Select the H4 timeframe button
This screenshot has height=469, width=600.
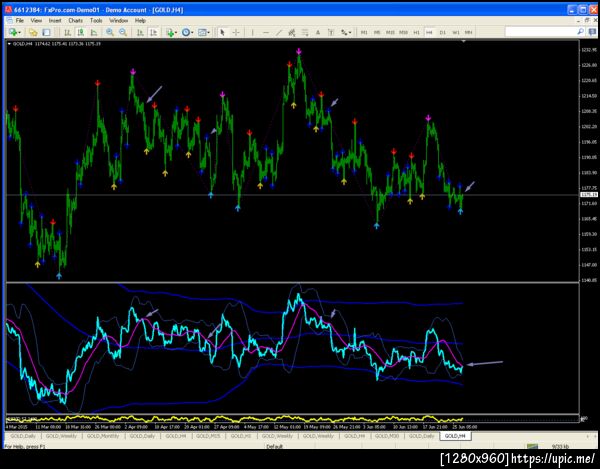click(429, 33)
